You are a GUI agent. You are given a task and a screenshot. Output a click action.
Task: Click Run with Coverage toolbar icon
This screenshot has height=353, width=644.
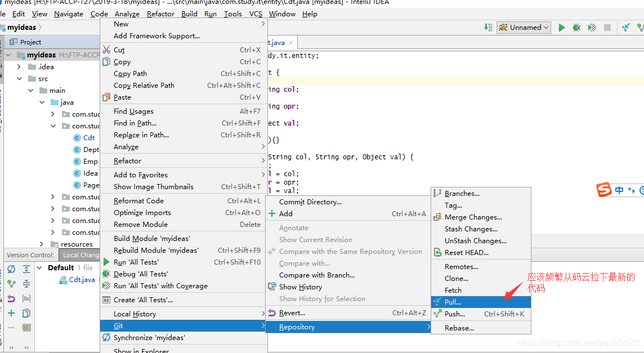[x=592, y=28]
